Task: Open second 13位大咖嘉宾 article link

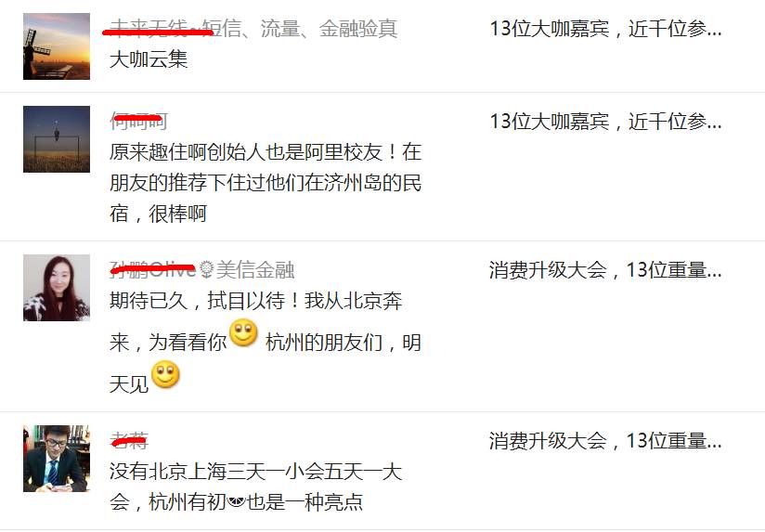Action: [x=605, y=122]
